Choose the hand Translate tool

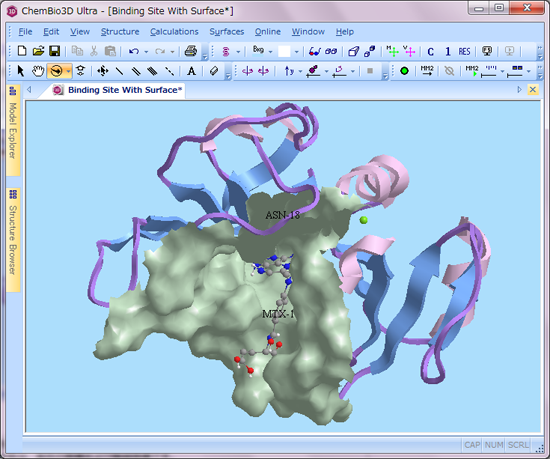(38, 71)
